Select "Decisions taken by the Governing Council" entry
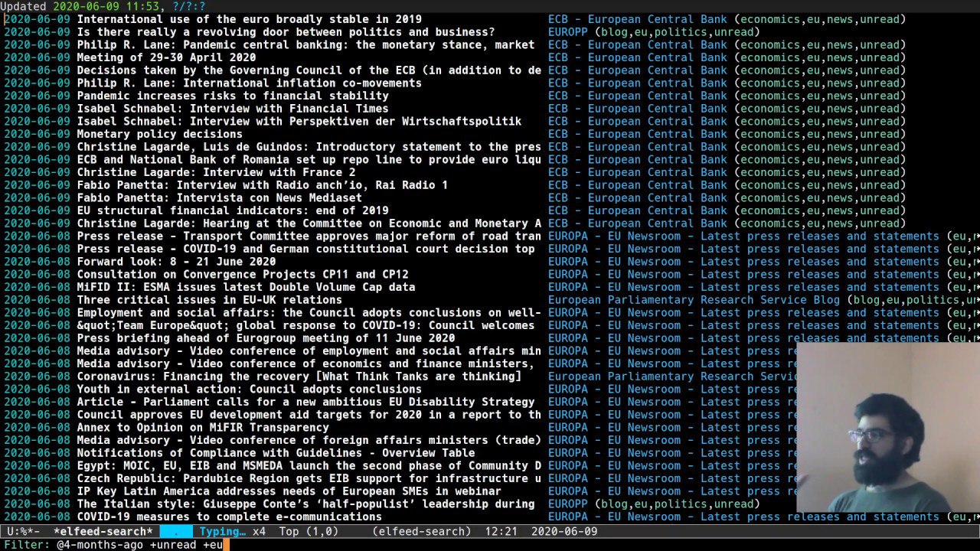Image resolution: width=980 pixels, height=551 pixels. coord(309,70)
